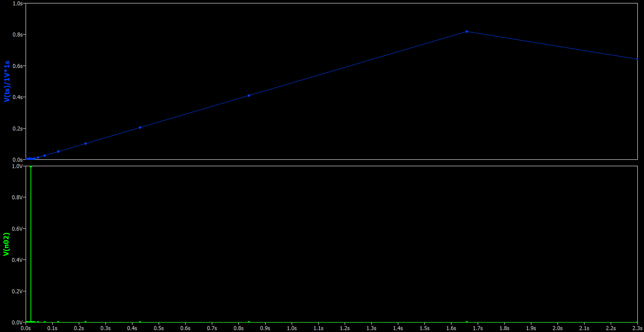Click the 2.3s label on horizontal axis
644x332 pixels.
(x=637, y=328)
